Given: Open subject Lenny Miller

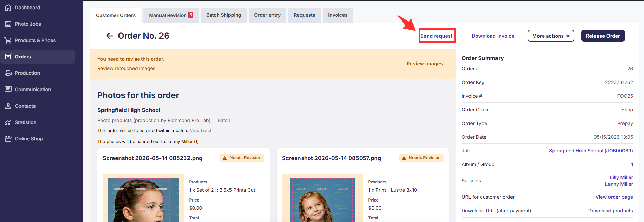Looking at the screenshot, I should coord(619,184).
